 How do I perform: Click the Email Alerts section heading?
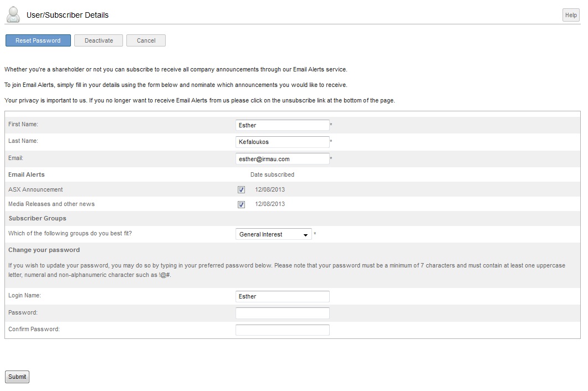(26, 174)
